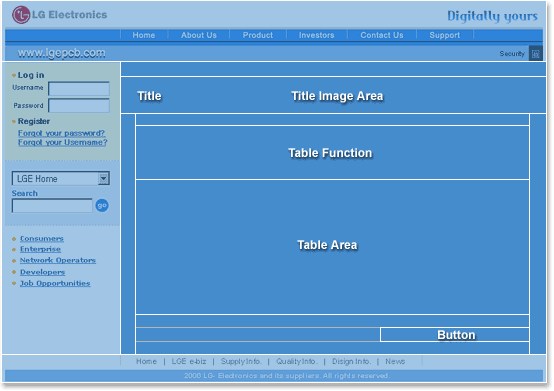Open the Forgot your Username link

(63, 142)
